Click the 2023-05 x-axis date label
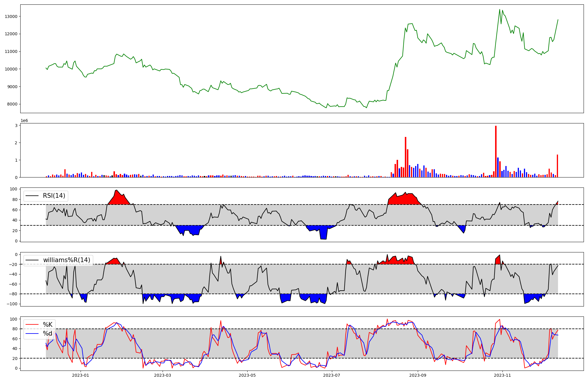 (247, 375)
